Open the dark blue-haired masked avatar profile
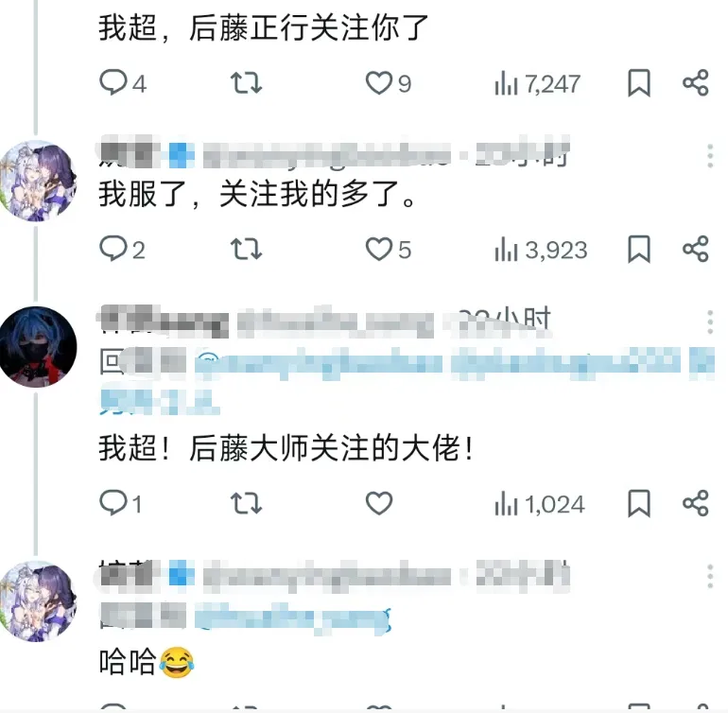This screenshot has height=713, width=728. click(38, 346)
